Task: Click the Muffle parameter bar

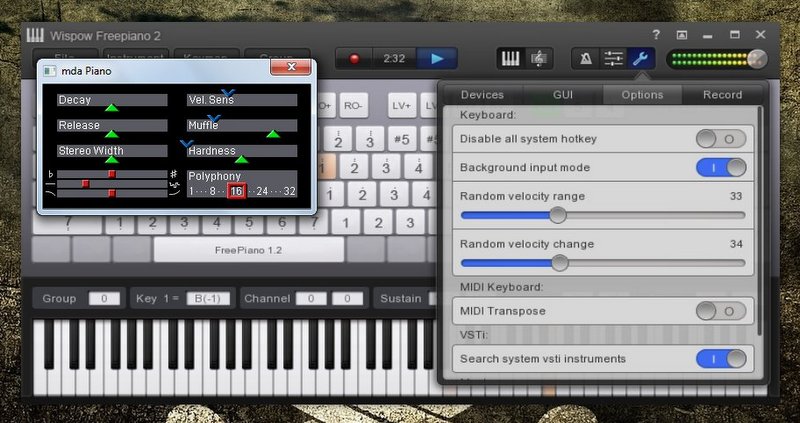Action: tap(242, 126)
